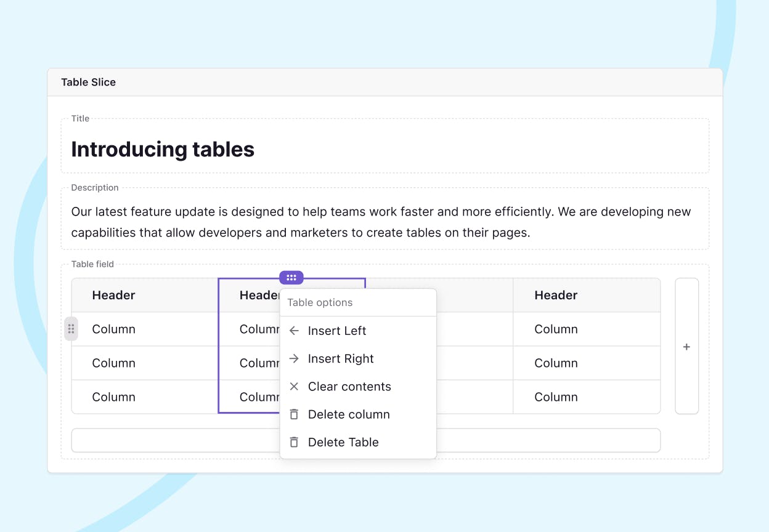Click the add row bar below table
Image resolution: width=769 pixels, height=532 pixels.
coord(548,441)
